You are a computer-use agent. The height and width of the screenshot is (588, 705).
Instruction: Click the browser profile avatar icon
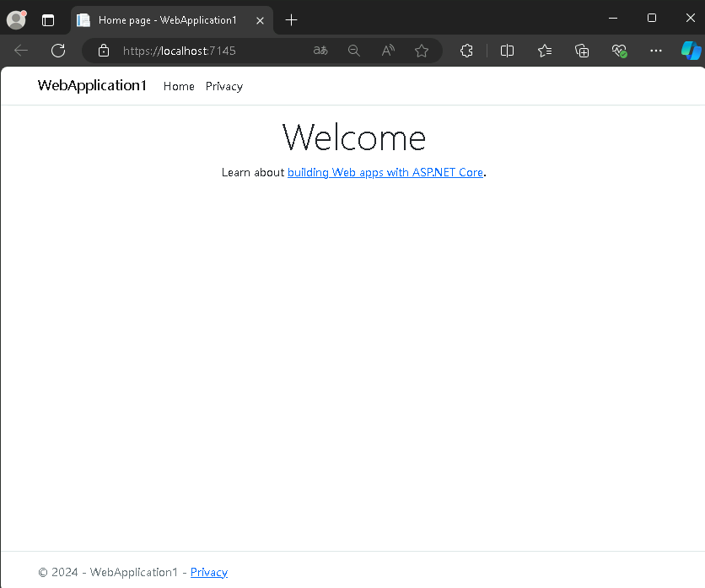(x=16, y=19)
